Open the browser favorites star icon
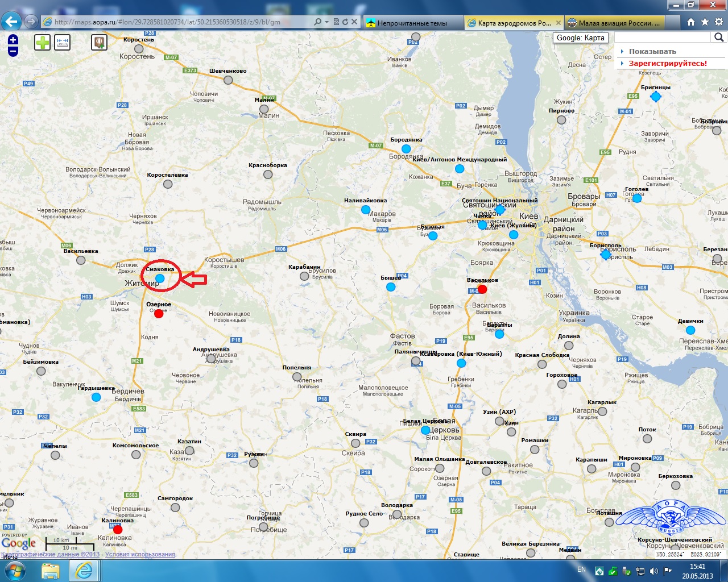 tap(705, 22)
